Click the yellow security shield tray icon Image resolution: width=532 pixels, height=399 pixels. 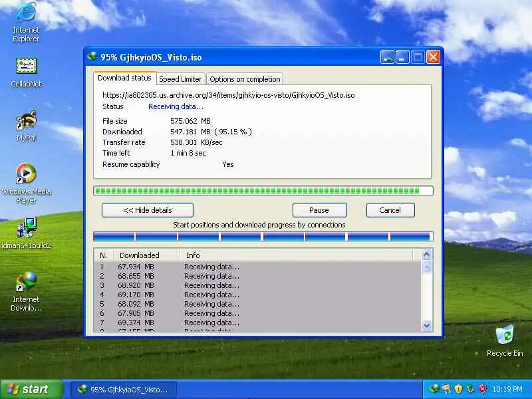(458, 389)
